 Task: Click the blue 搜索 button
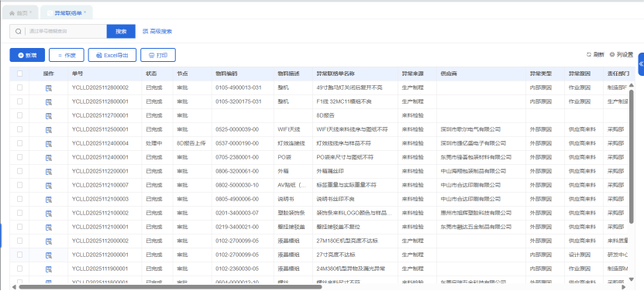[121, 31]
